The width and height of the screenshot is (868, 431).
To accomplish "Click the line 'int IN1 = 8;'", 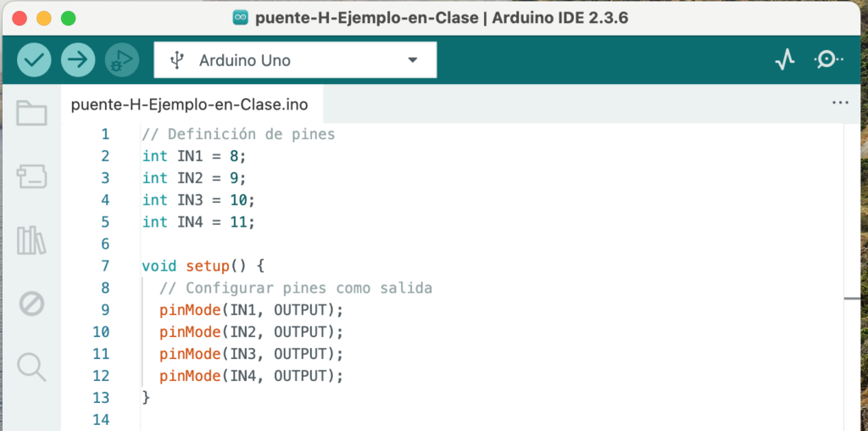I will pyautogui.click(x=194, y=156).
